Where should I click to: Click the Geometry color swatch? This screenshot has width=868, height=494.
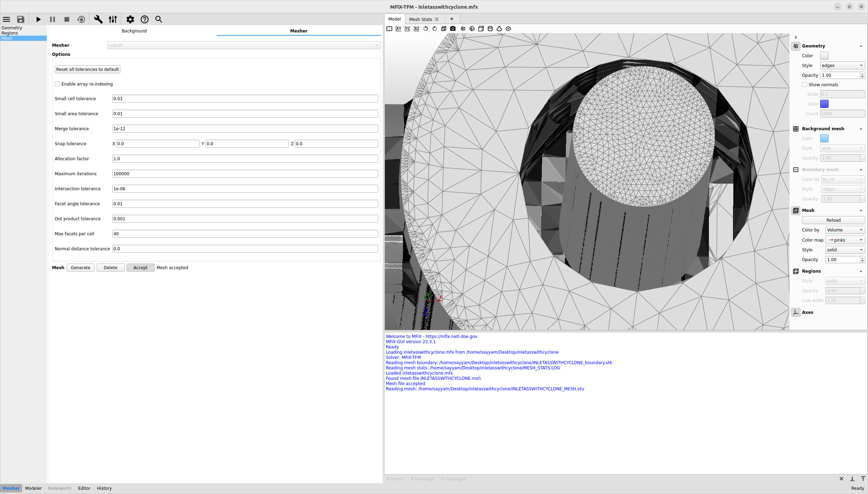824,56
